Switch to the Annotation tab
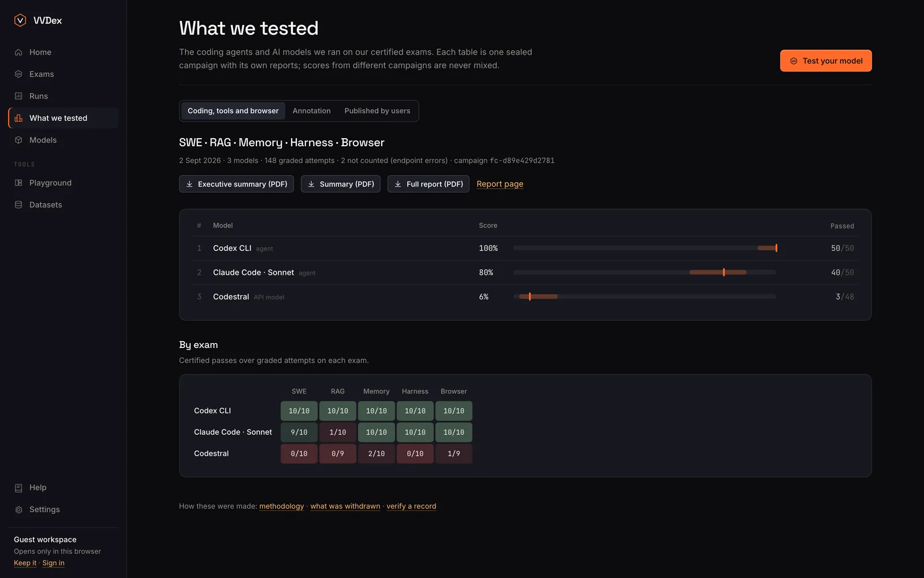This screenshot has height=578, width=924. pyautogui.click(x=312, y=111)
